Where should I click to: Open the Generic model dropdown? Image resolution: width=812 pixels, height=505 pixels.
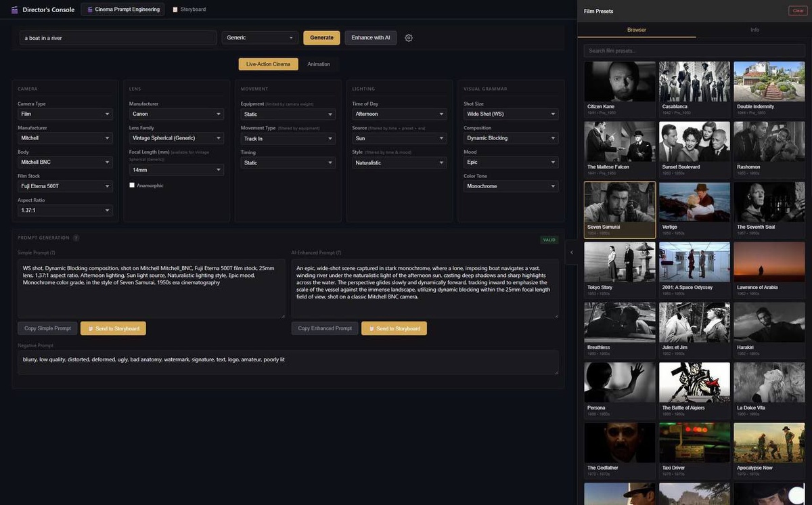point(260,38)
